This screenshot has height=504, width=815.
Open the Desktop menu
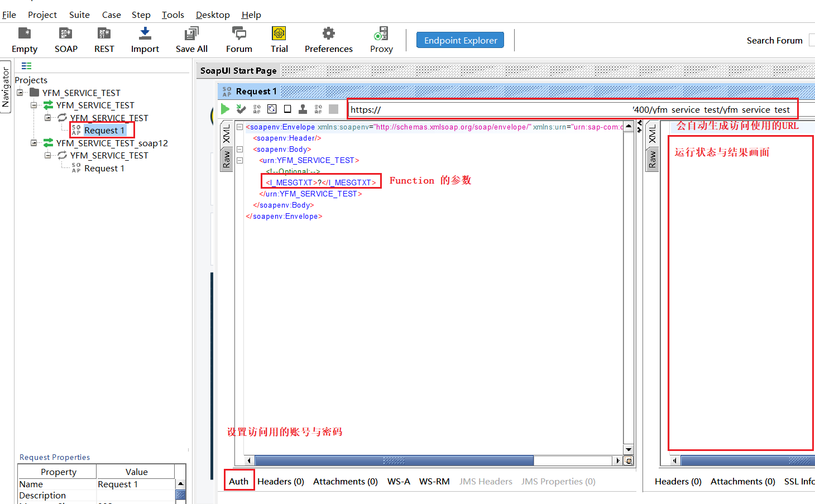click(213, 15)
